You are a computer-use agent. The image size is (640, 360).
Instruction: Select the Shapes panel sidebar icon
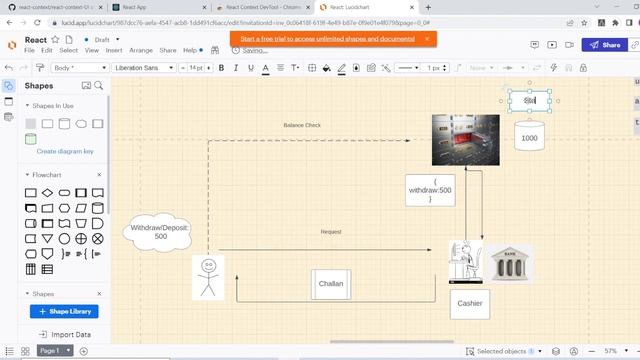(9, 86)
